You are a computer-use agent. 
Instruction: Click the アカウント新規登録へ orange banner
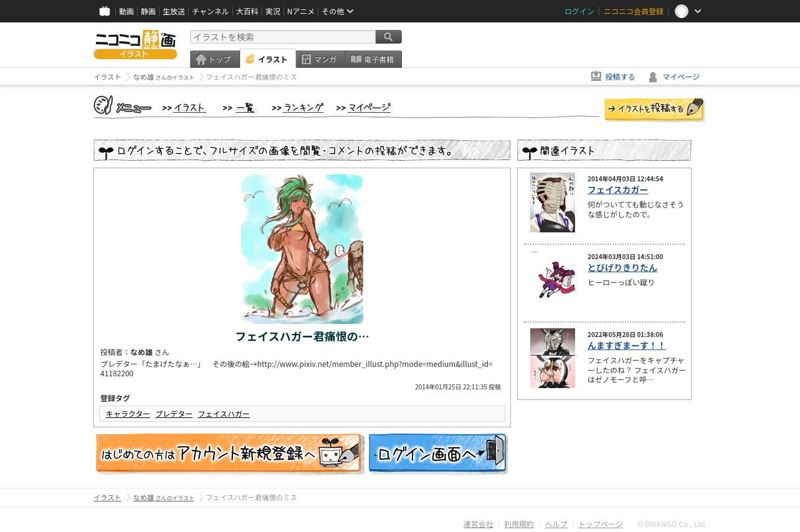(229, 454)
